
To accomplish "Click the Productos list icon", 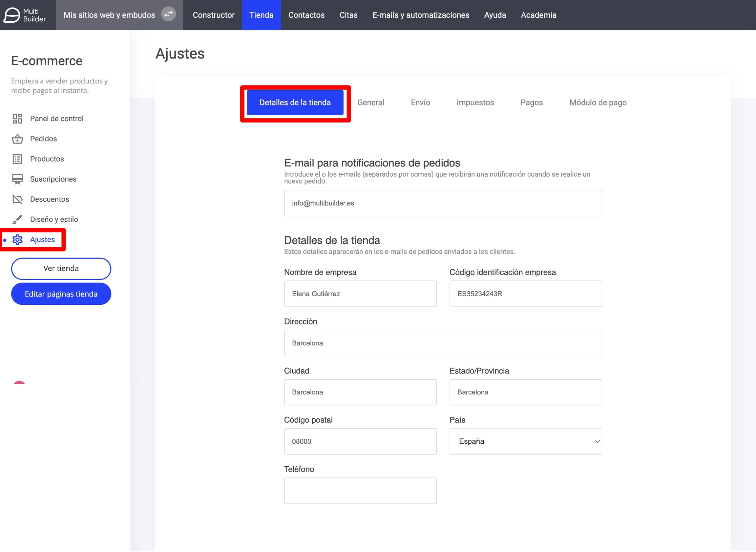I will [x=17, y=159].
